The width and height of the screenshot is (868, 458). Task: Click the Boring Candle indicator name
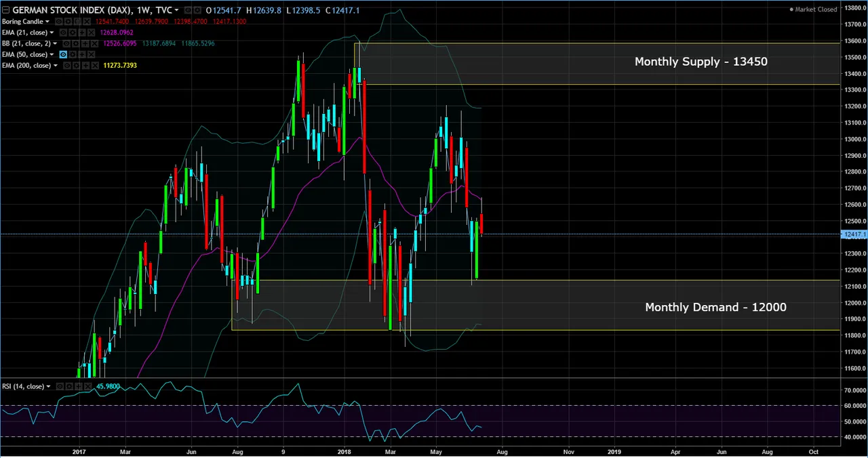(x=22, y=22)
